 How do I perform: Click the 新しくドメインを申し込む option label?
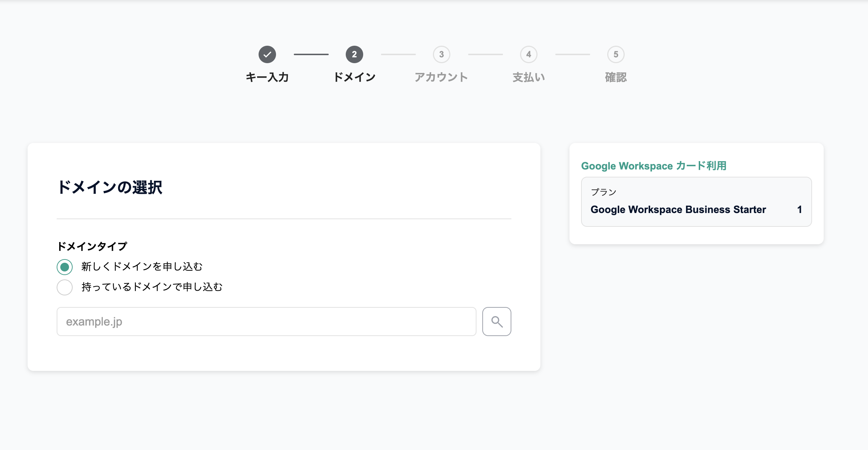[x=142, y=267]
